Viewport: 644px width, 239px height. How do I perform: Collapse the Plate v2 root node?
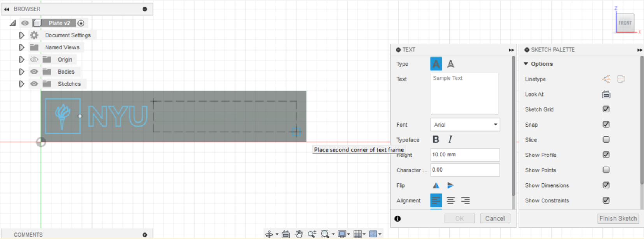(13, 23)
